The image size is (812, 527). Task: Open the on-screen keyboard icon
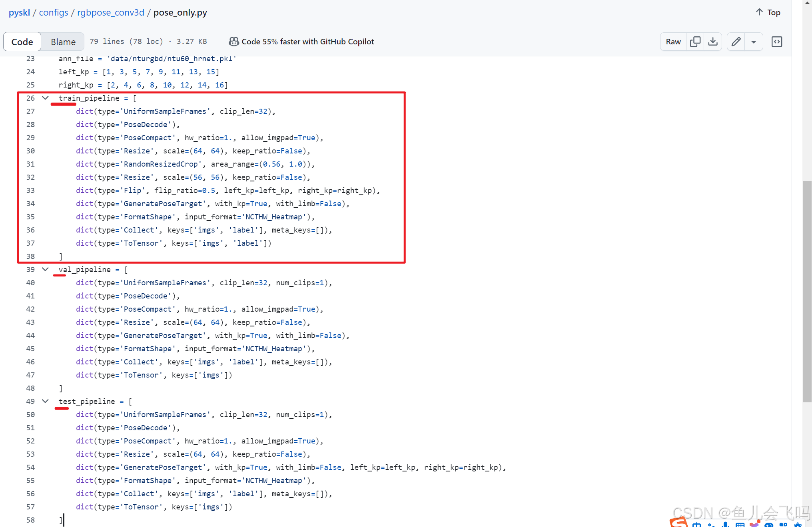point(740,524)
